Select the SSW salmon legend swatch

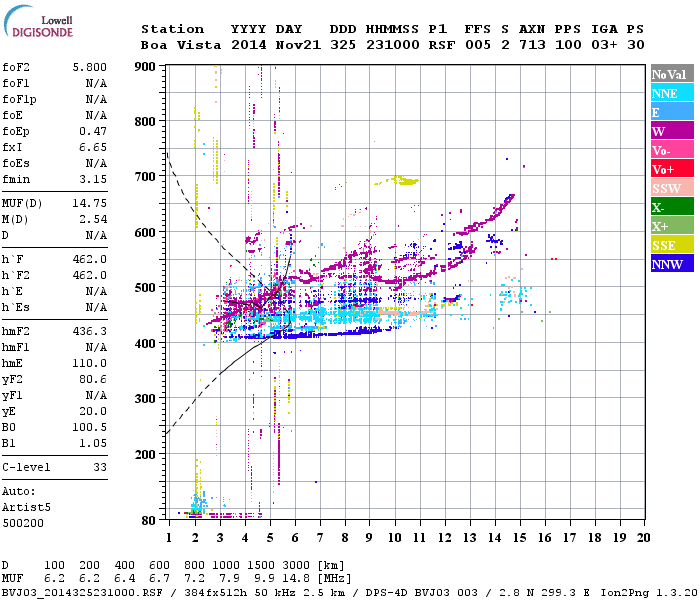672,188
